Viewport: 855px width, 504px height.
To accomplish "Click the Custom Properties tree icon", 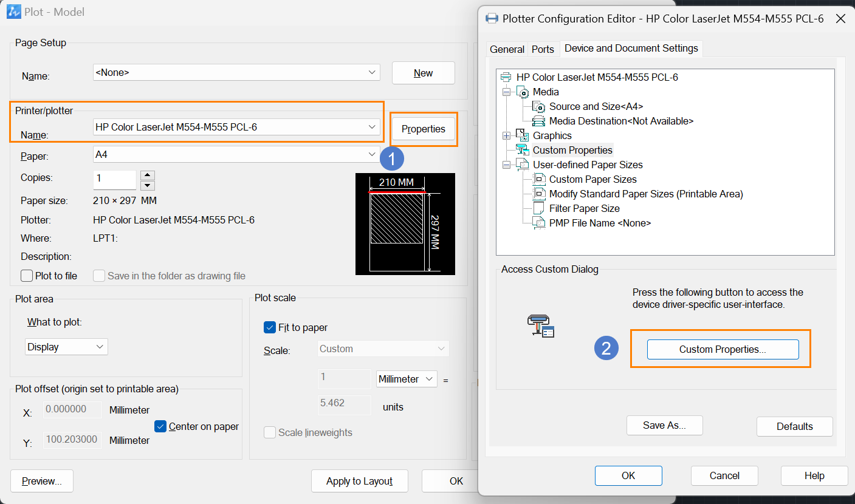I will click(523, 150).
